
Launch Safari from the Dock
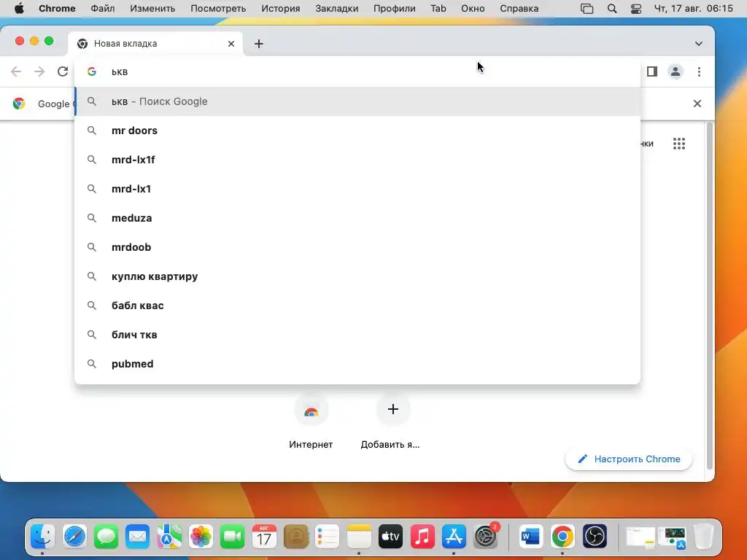[x=74, y=537]
